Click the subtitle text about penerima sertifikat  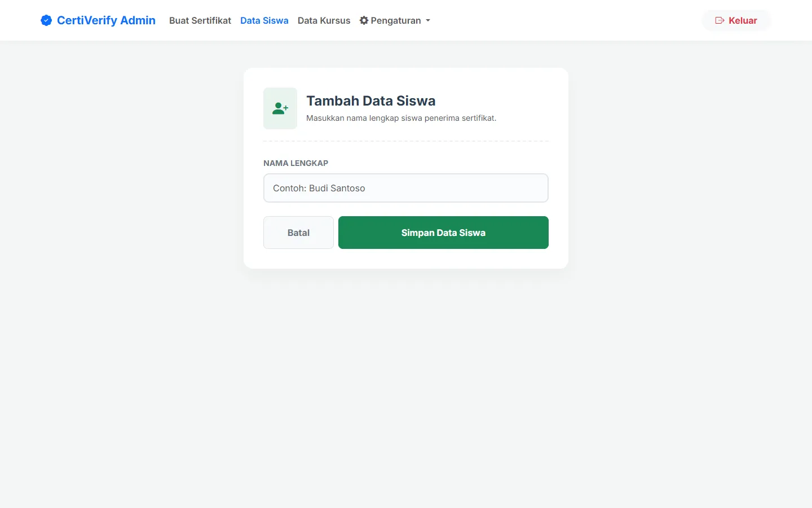401,118
